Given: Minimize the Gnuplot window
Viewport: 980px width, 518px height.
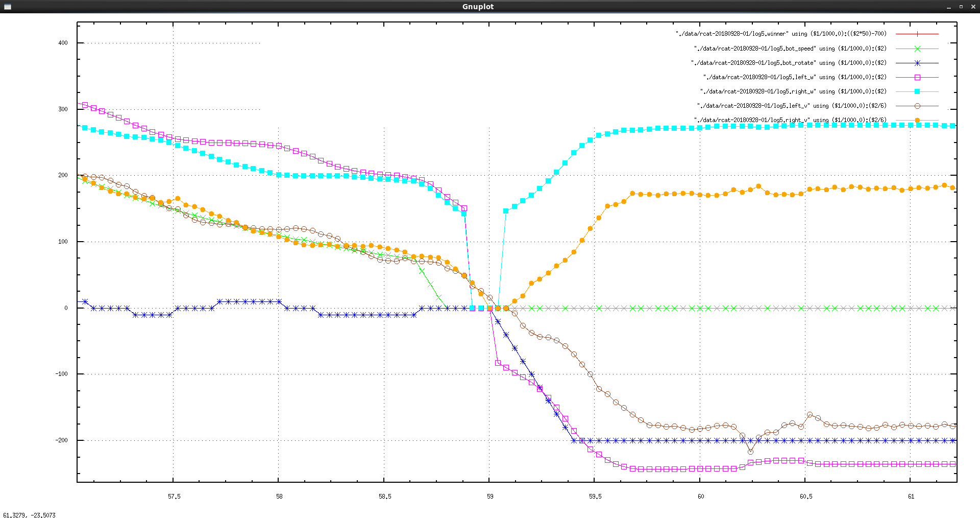Looking at the screenshot, I should point(949,7).
